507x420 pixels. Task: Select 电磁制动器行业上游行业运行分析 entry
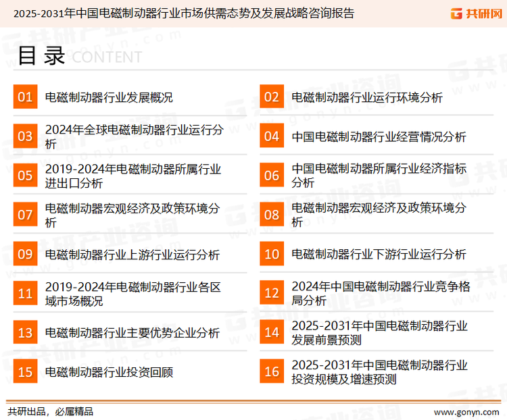click(x=132, y=255)
